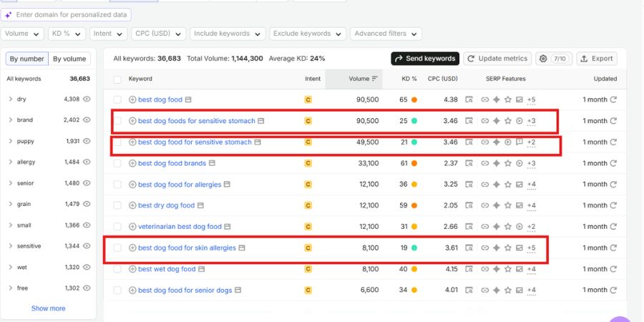
Task: Open the CPC (USD) filter dropdown
Action: point(158,34)
